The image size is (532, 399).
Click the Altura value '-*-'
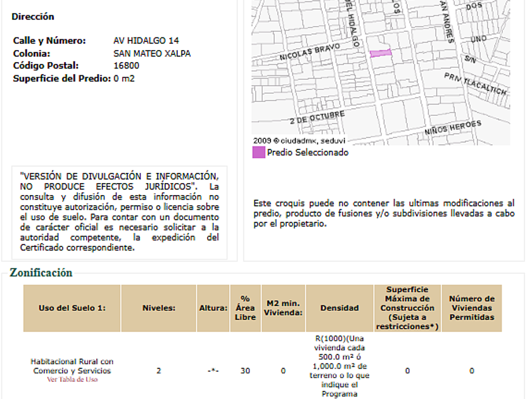point(213,371)
